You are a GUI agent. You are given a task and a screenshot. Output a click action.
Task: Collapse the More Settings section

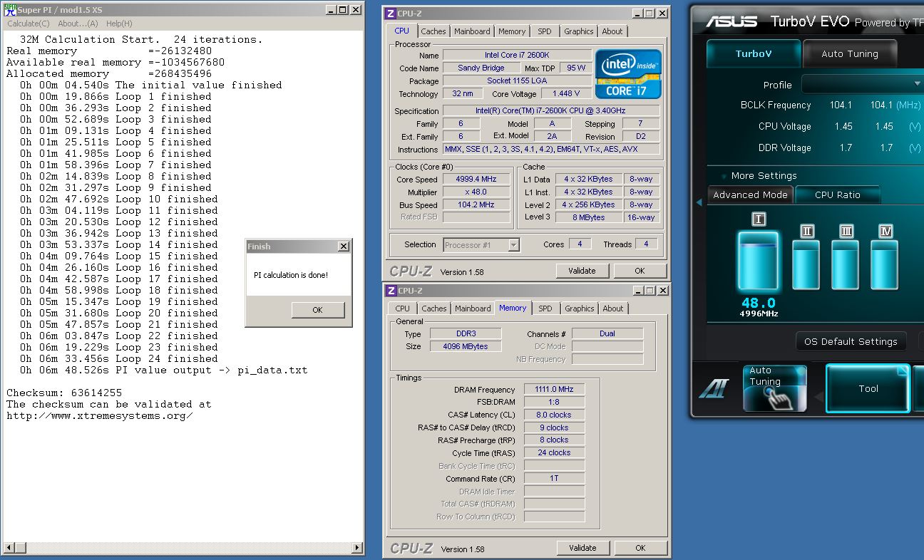tap(724, 176)
